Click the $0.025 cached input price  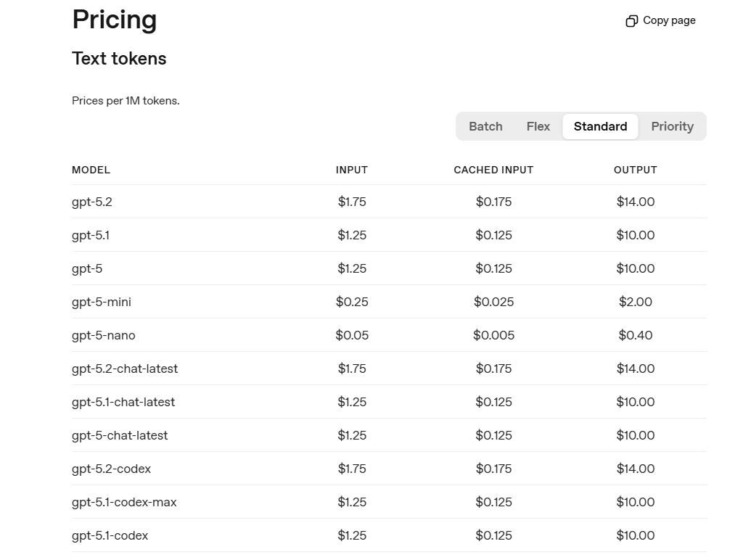(493, 302)
